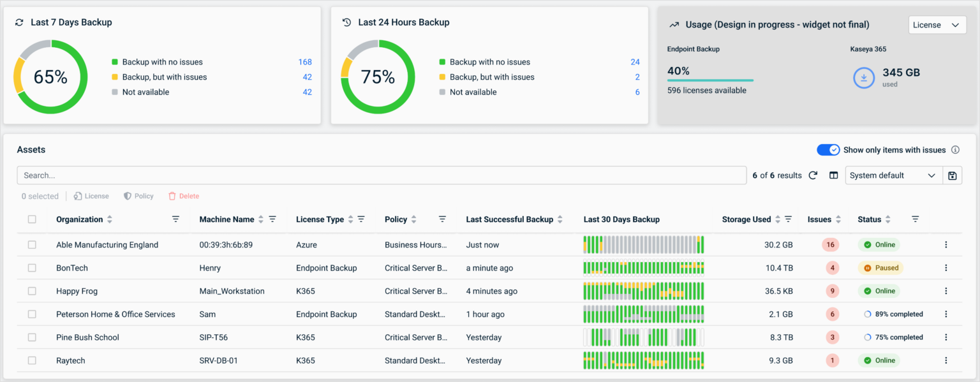980x382 pixels.
Task: Click the trending usage icon in the Usage widget
Action: point(673,24)
